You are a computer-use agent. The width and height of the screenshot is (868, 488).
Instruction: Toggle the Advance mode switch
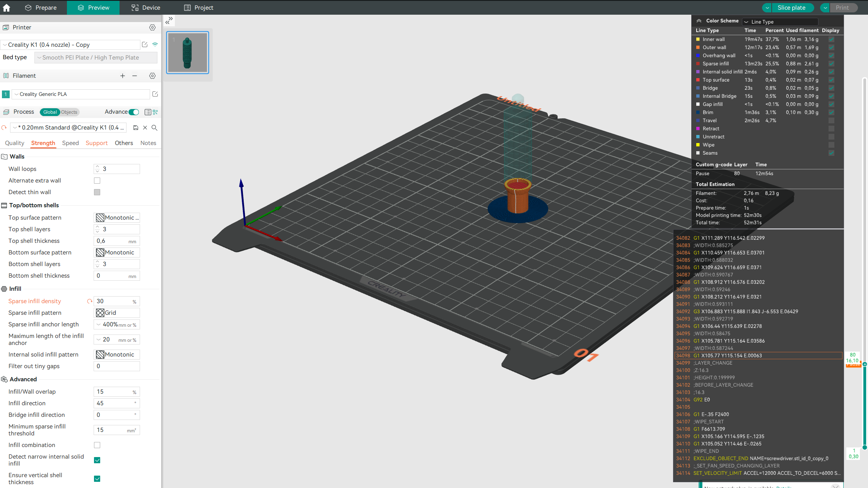[134, 112]
